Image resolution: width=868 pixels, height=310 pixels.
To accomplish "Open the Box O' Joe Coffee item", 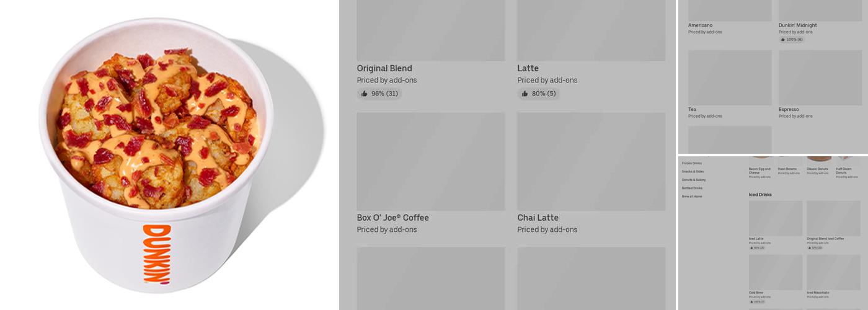I will pos(392,218).
